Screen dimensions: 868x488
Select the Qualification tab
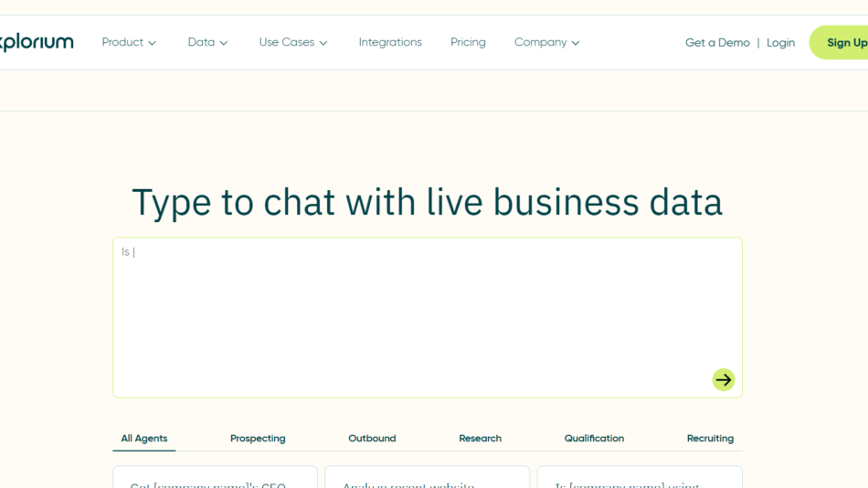coord(594,439)
